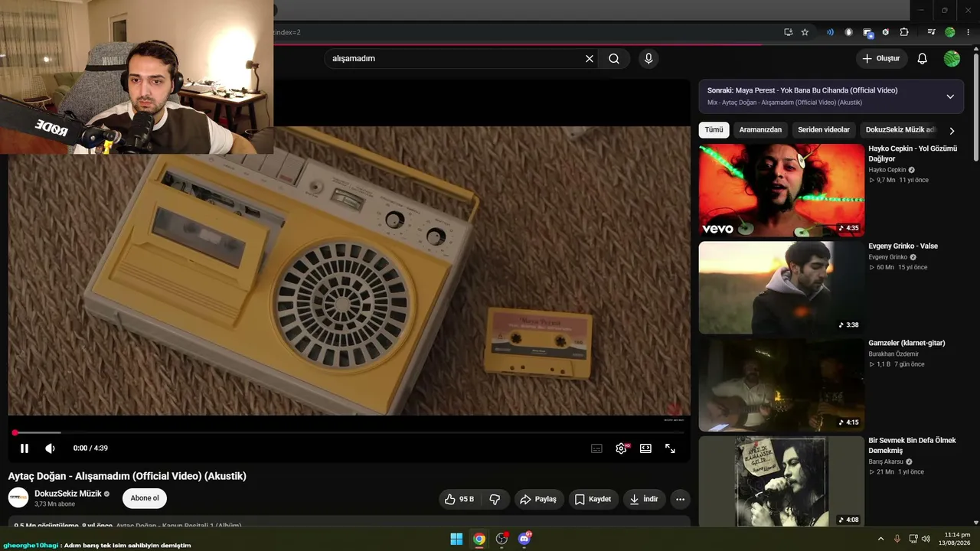Open Chrome media controls icon
The image size is (980, 551).
pyautogui.click(x=931, y=32)
